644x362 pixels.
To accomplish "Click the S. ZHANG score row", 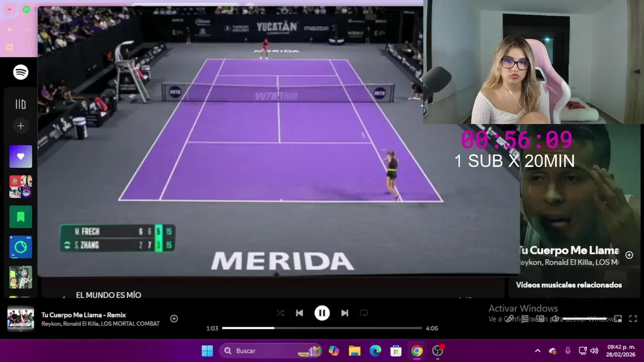I will click(x=118, y=245).
